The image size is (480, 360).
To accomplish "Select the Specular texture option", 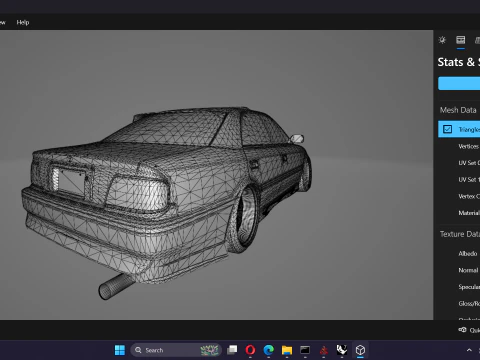I will pyautogui.click(x=469, y=287).
